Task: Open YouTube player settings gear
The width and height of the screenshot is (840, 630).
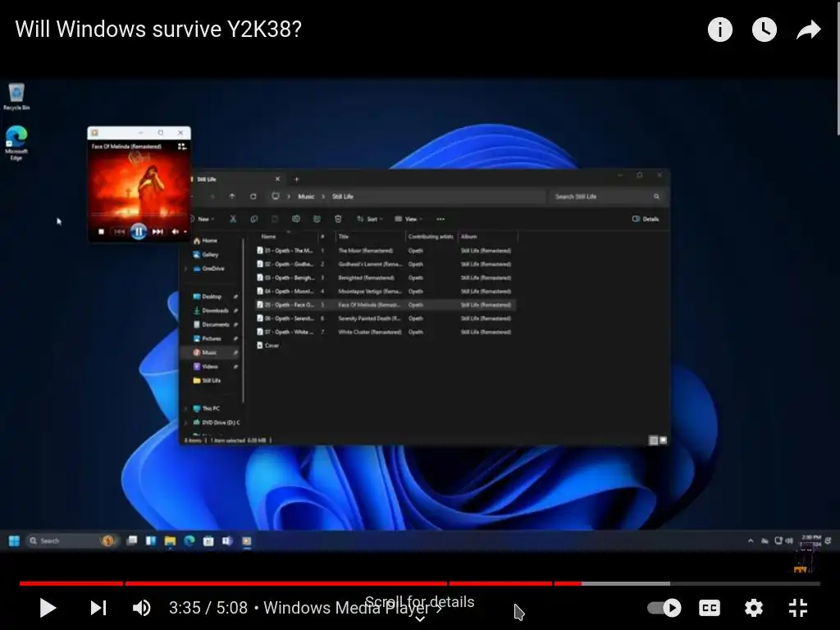Action: tap(753, 608)
